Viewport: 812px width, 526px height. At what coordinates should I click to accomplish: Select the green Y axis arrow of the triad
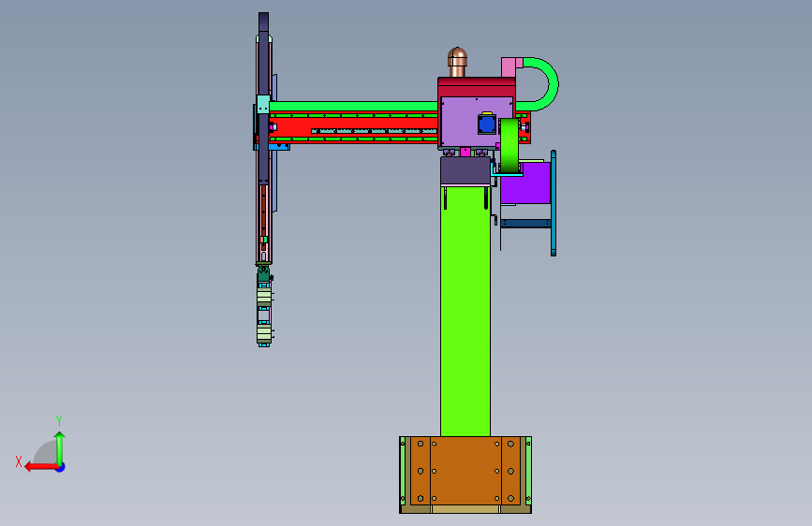[x=60, y=448]
